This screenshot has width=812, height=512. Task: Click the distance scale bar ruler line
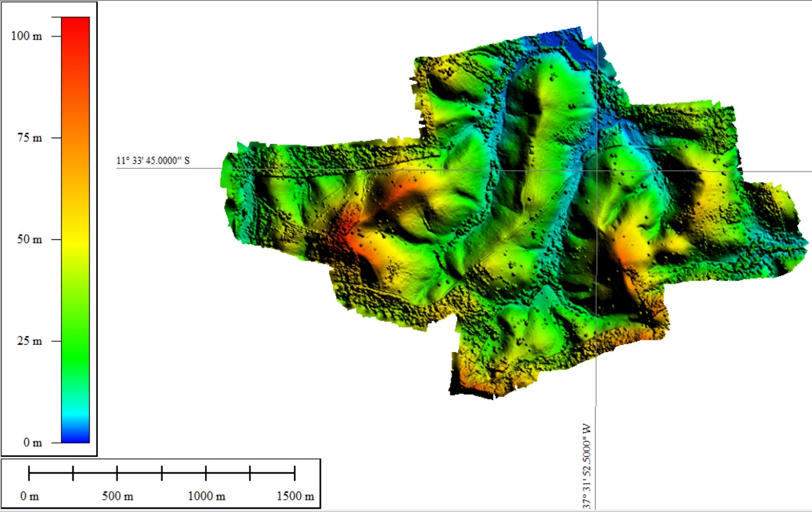point(161,474)
